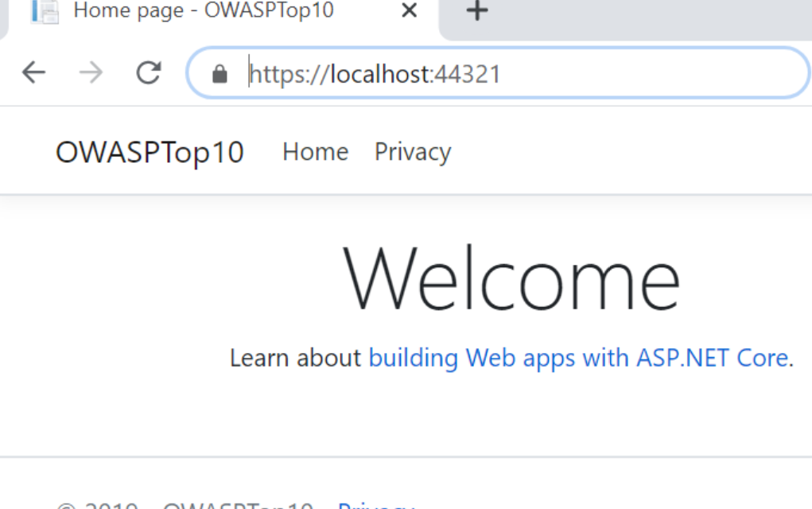812x509 pixels.
Task: Place cursor on port 44321 in URL
Action: tap(468, 74)
